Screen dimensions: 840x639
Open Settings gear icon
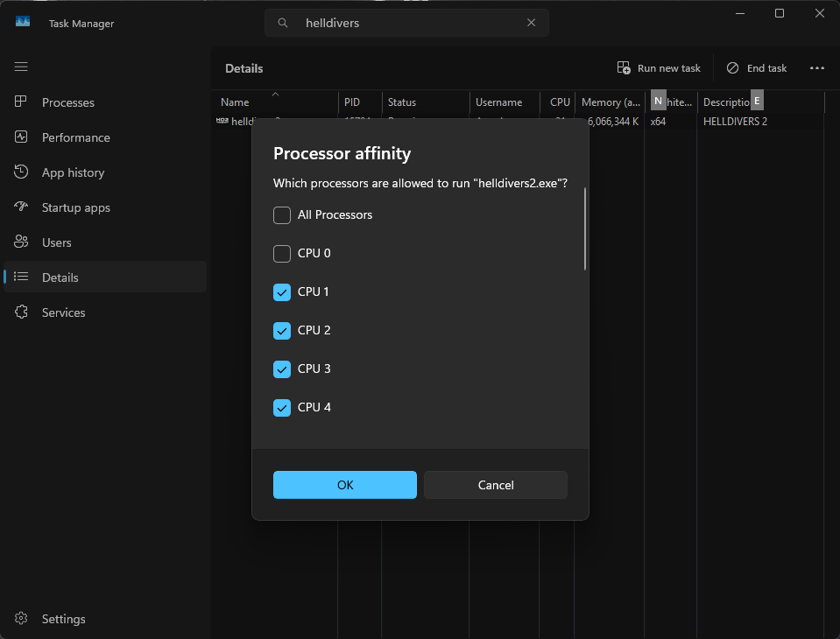[x=22, y=619]
